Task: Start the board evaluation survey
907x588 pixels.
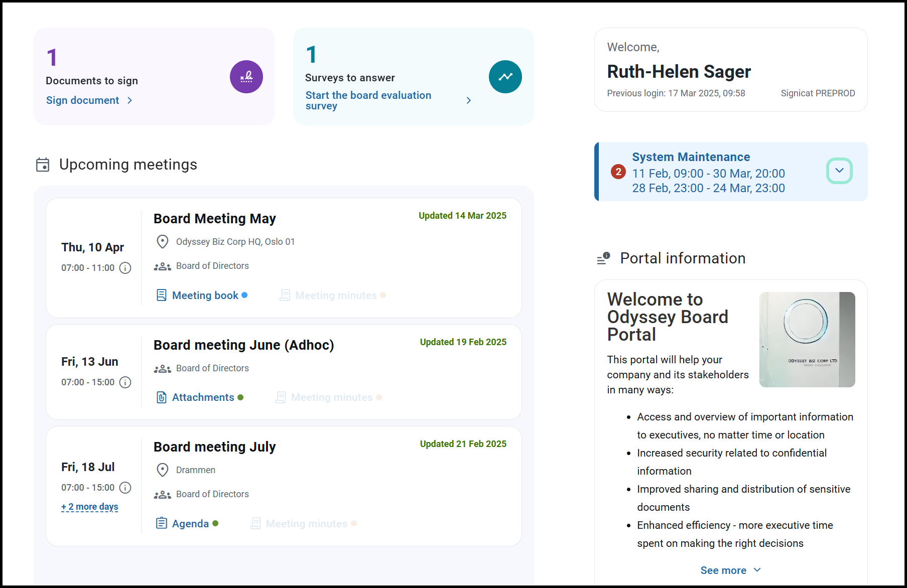Action: pos(368,100)
